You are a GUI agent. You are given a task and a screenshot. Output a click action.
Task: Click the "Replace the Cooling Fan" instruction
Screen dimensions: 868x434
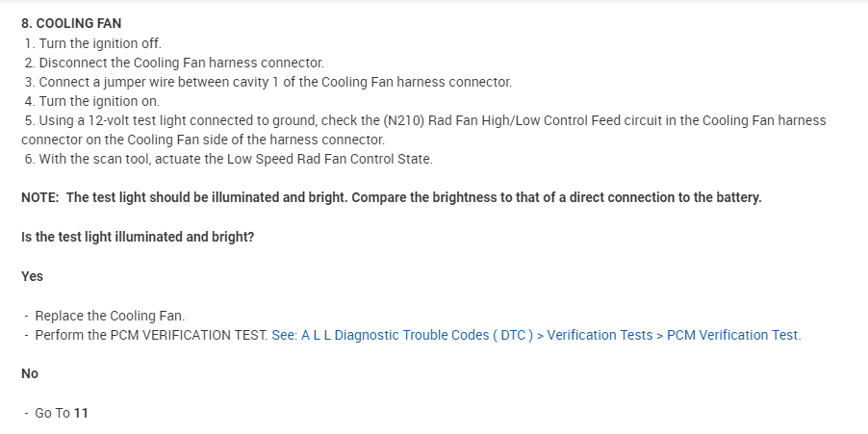click(x=109, y=316)
